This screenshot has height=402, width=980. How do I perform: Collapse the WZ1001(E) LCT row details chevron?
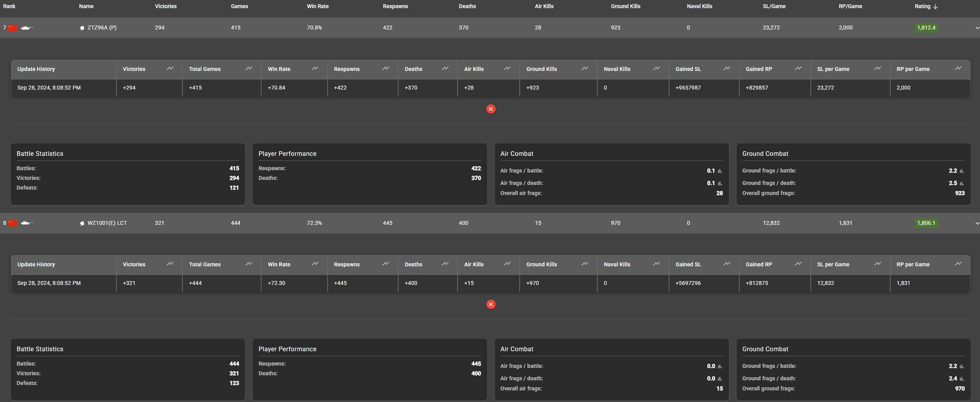click(977, 223)
